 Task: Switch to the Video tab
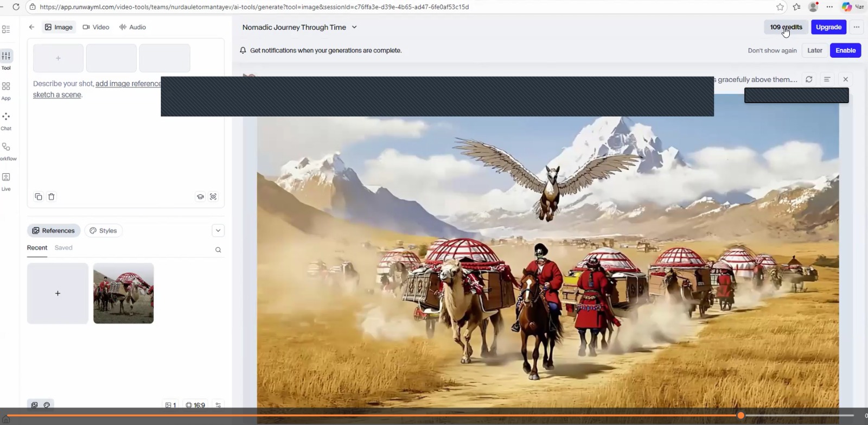coord(96,27)
